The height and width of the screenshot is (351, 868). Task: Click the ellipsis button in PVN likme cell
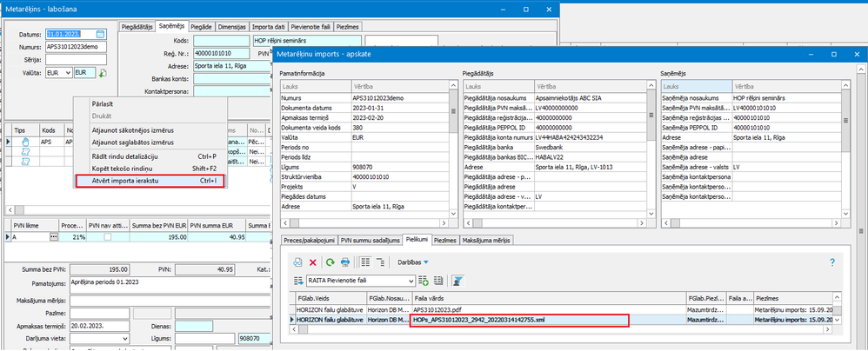[x=53, y=236]
